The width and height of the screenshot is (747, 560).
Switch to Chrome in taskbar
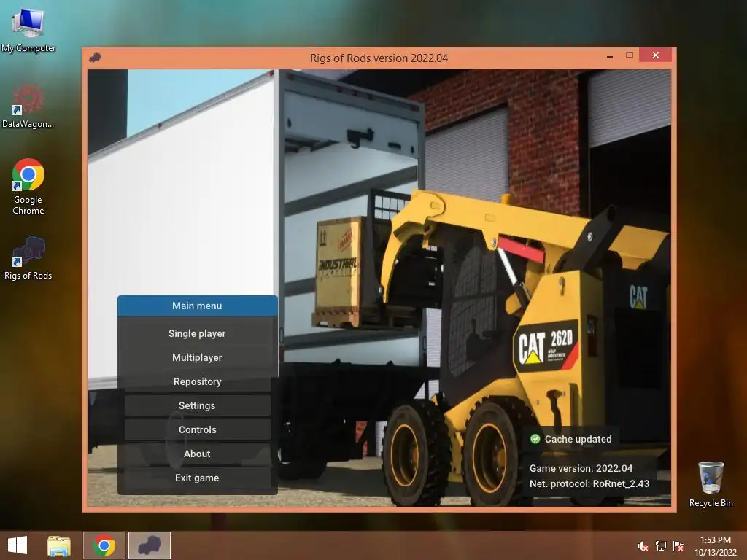click(104, 545)
